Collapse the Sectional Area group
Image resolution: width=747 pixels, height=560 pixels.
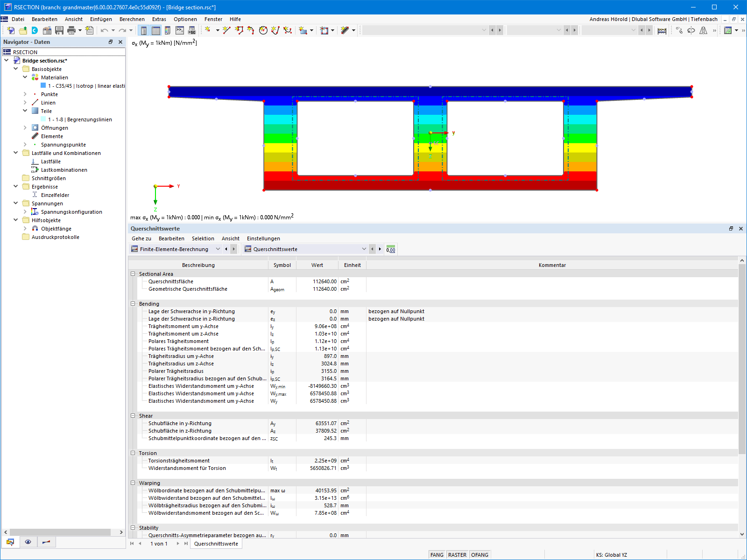[x=133, y=274]
